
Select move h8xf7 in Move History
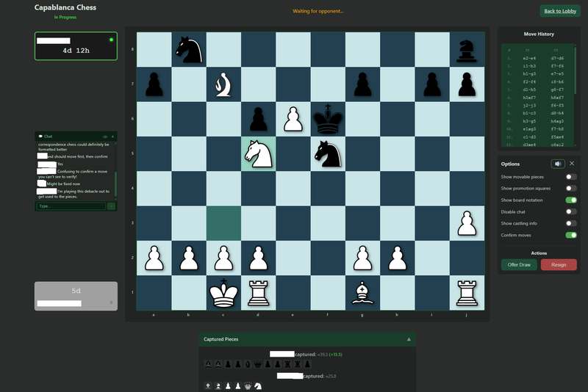coord(557,98)
